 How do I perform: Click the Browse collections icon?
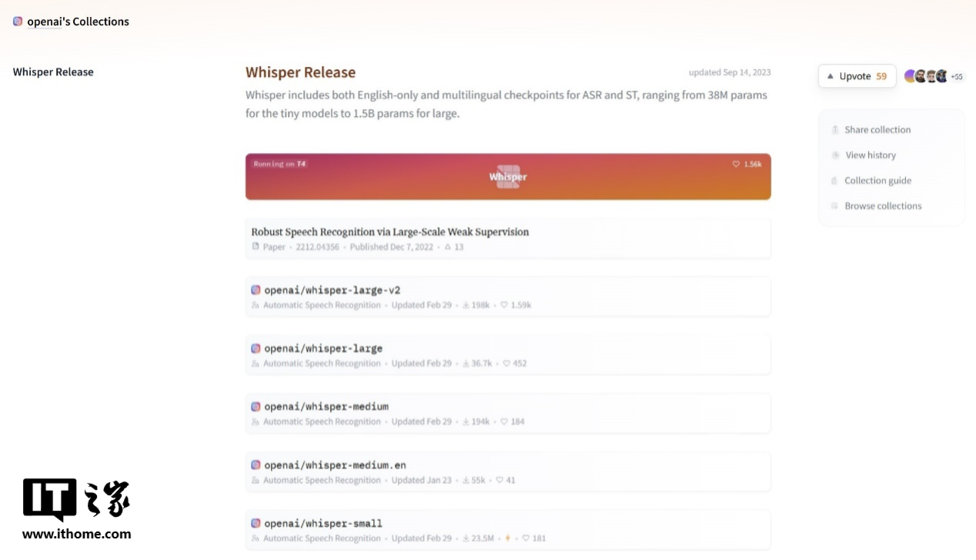(x=834, y=206)
